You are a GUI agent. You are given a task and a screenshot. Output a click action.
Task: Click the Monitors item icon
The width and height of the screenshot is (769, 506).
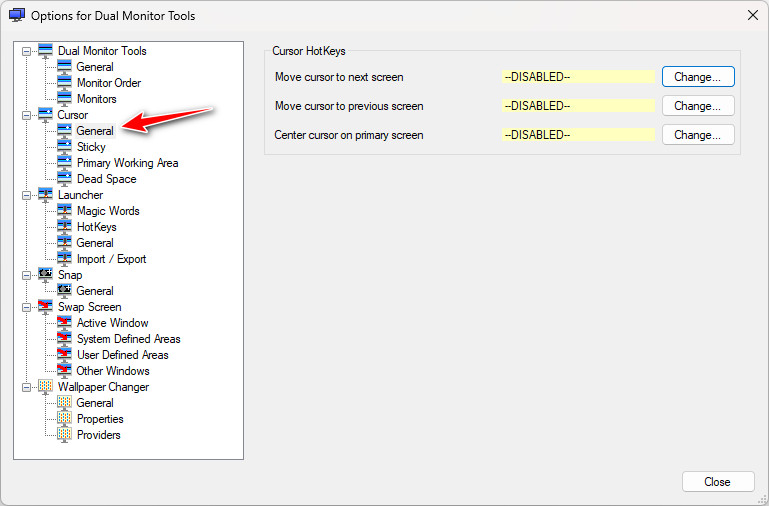[x=64, y=99]
